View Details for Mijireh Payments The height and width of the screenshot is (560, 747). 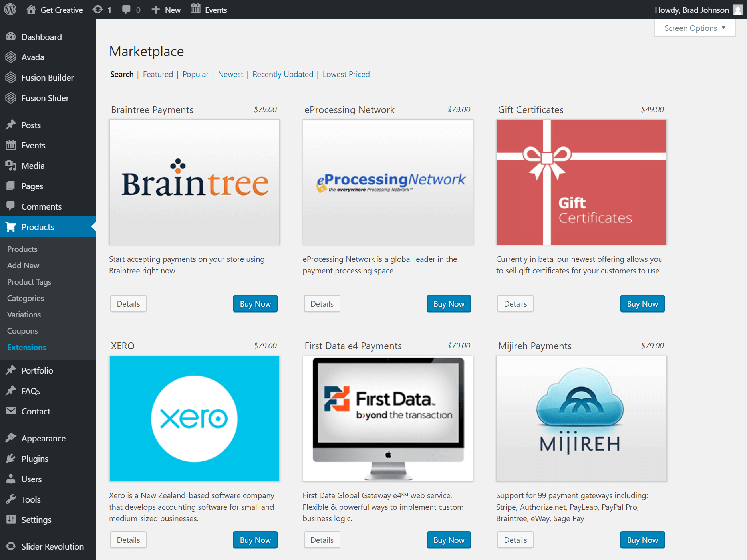click(515, 540)
